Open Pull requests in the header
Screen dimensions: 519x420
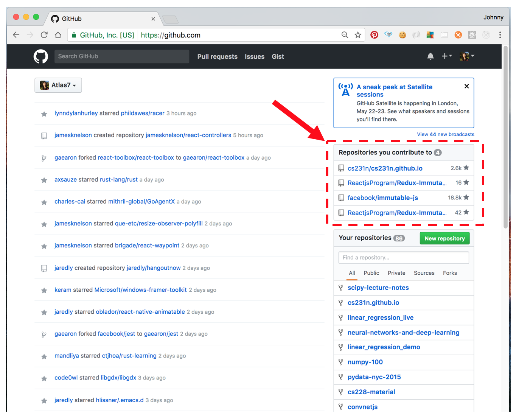click(x=218, y=56)
